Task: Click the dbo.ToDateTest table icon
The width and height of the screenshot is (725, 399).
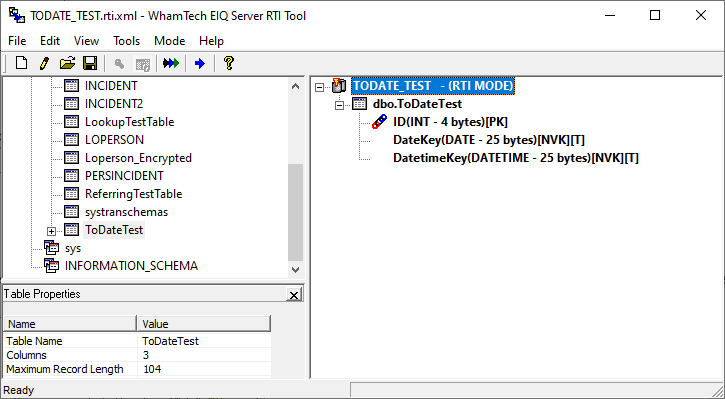Action: point(360,104)
